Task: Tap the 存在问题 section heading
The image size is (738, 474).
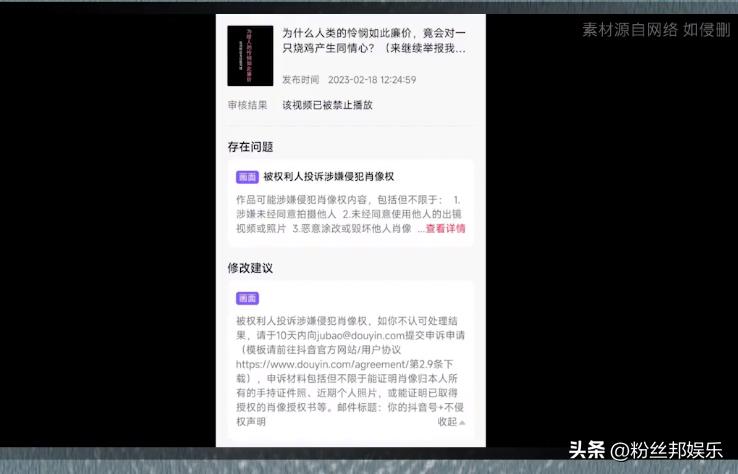Action: [250, 147]
